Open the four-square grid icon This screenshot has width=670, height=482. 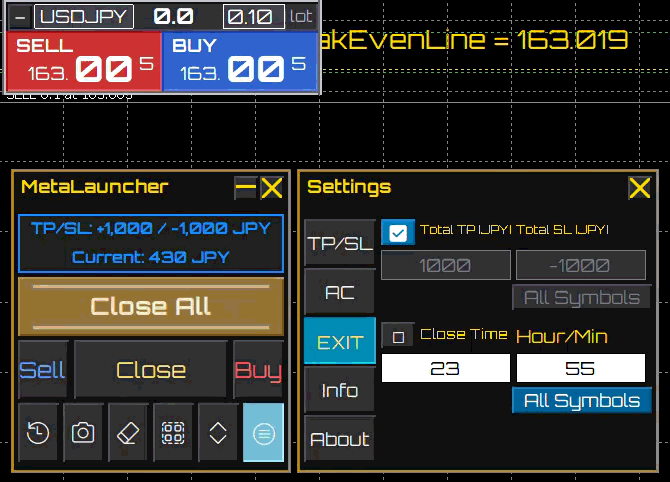[173, 432]
